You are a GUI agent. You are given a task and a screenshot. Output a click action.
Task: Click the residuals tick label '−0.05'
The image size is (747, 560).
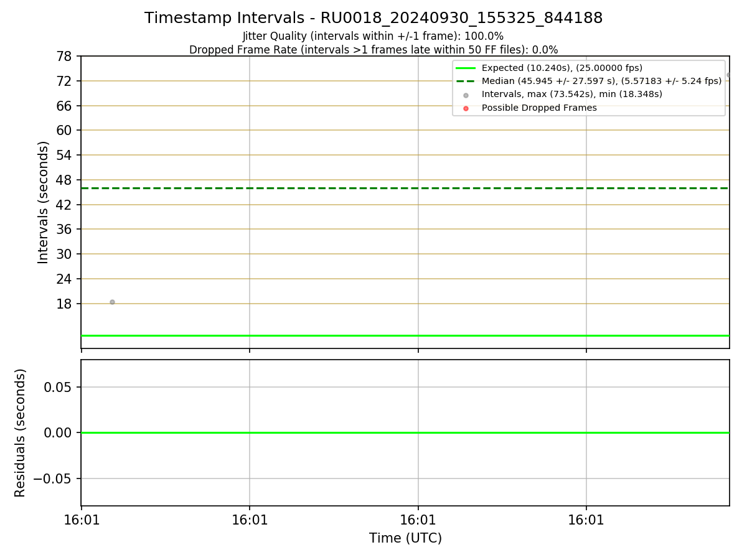54,478
